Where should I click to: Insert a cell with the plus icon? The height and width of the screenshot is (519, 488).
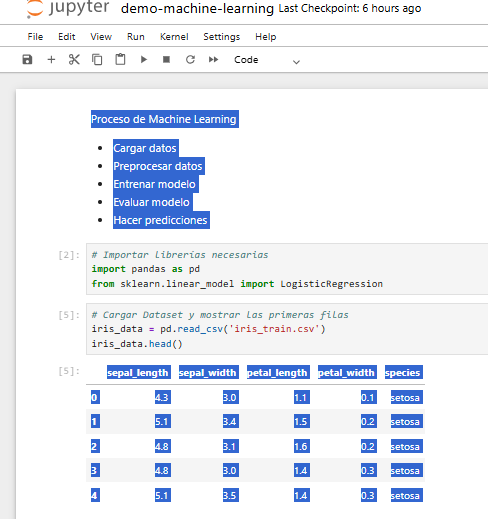pos(51,60)
